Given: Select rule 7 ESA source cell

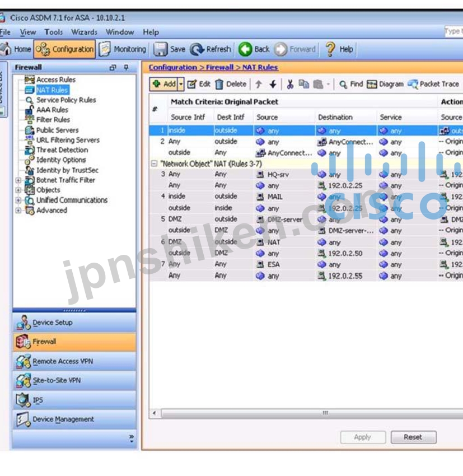Looking at the screenshot, I should pyautogui.click(x=284, y=264).
